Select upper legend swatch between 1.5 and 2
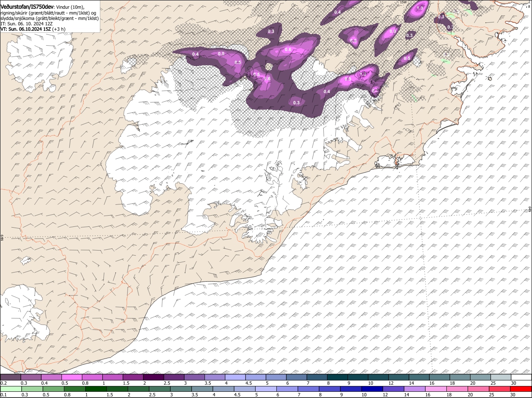Screen dimensions: 532x398 click(x=133, y=377)
